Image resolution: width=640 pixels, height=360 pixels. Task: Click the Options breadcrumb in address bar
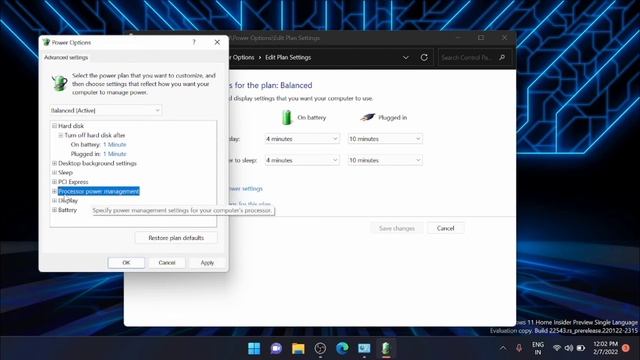pyautogui.click(x=243, y=58)
